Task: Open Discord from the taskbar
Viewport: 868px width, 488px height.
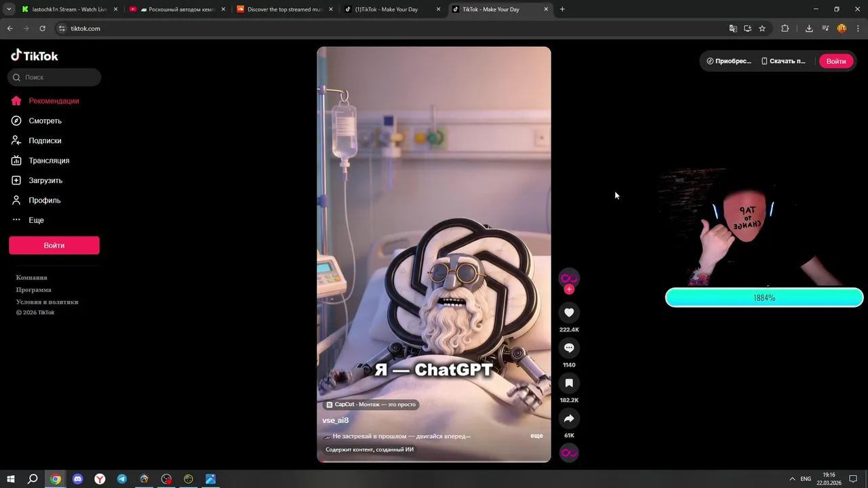Action: [77, 479]
